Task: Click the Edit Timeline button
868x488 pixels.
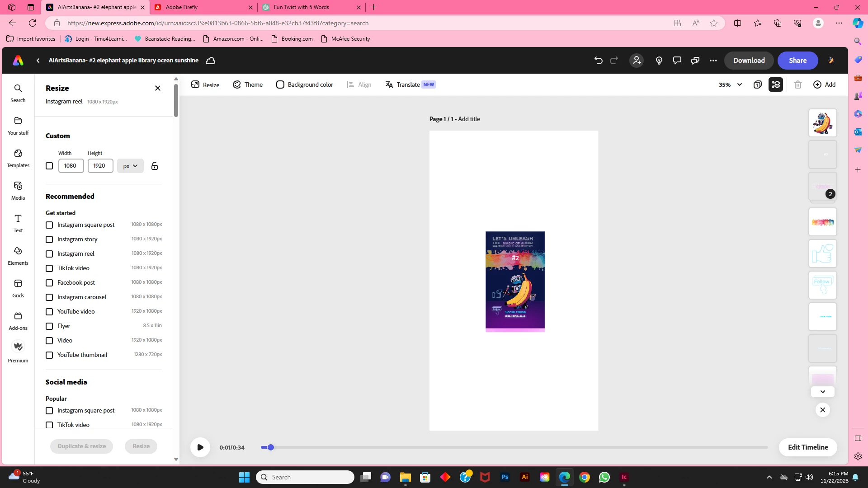Action: pyautogui.click(x=807, y=447)
